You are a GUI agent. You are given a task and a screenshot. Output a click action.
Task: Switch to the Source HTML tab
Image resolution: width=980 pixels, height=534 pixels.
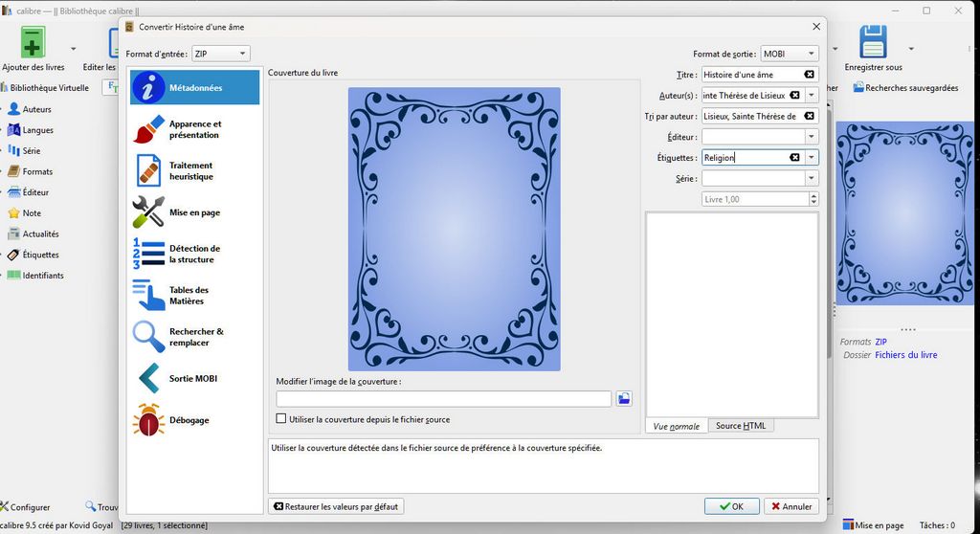pos(741,426)
